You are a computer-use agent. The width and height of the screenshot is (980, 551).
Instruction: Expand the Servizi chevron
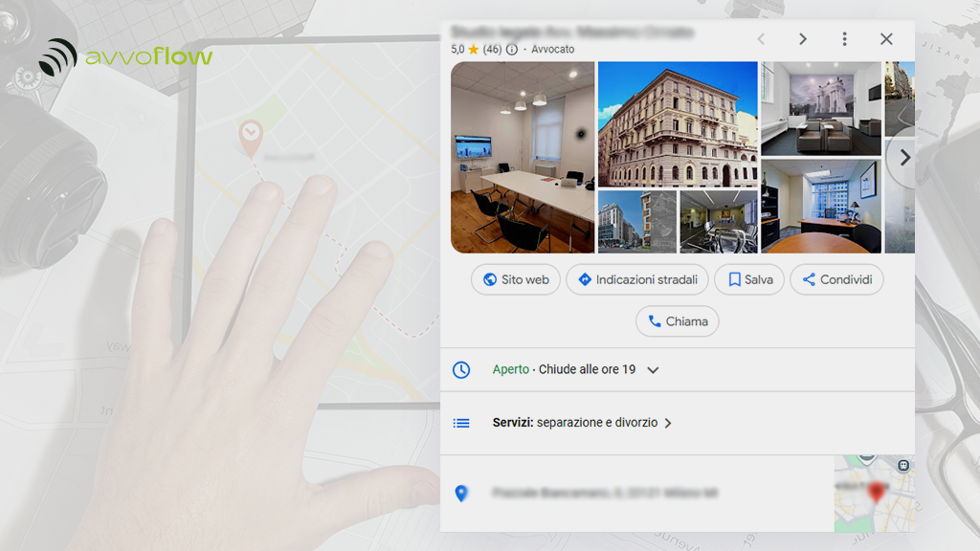(x=668, y=423)
